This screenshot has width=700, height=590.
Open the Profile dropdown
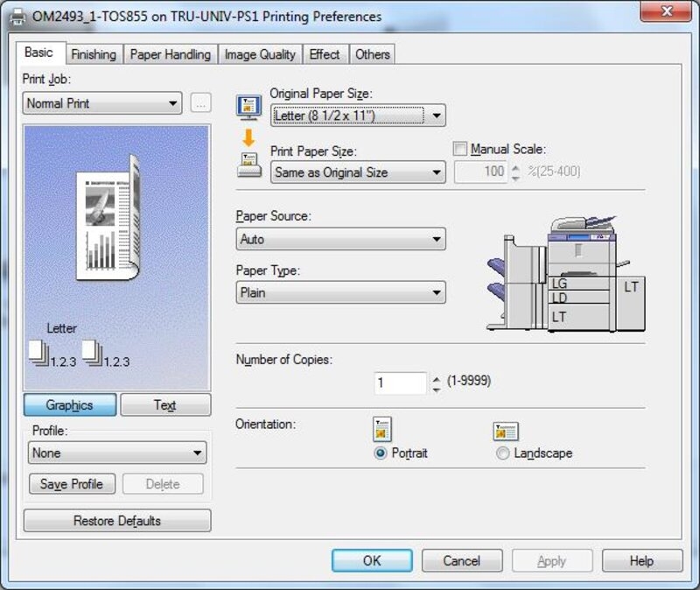tap(117, 453)
